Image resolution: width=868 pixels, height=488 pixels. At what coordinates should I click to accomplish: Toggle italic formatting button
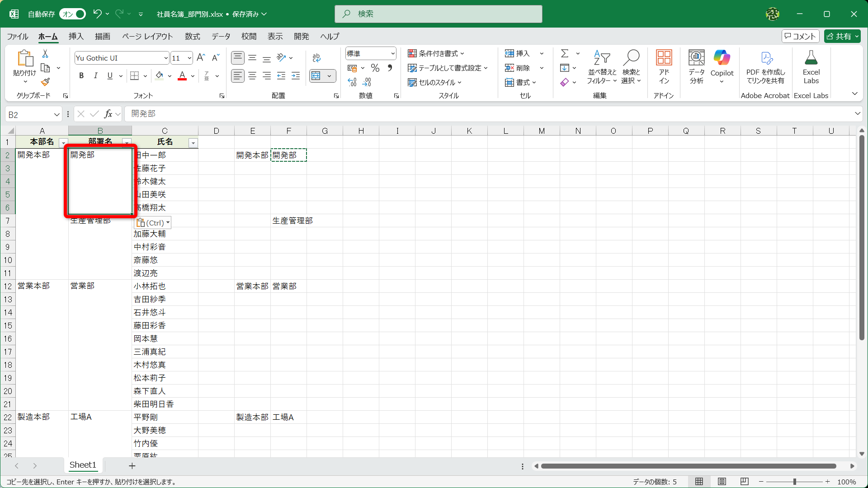pos(95,76)
